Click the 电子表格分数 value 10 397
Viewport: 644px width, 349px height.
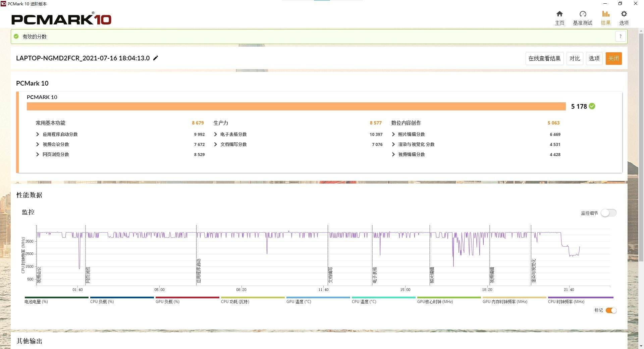point(376,134)
